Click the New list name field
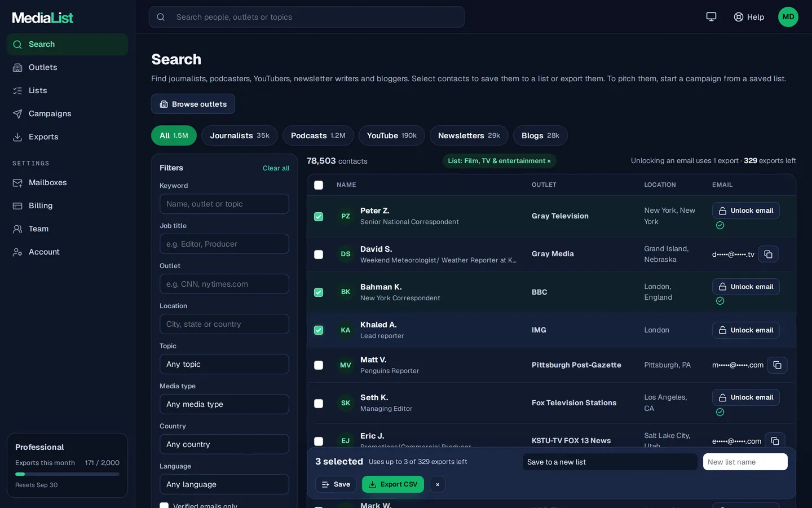This screenshot has height=508, width=812. click(745, 462)
